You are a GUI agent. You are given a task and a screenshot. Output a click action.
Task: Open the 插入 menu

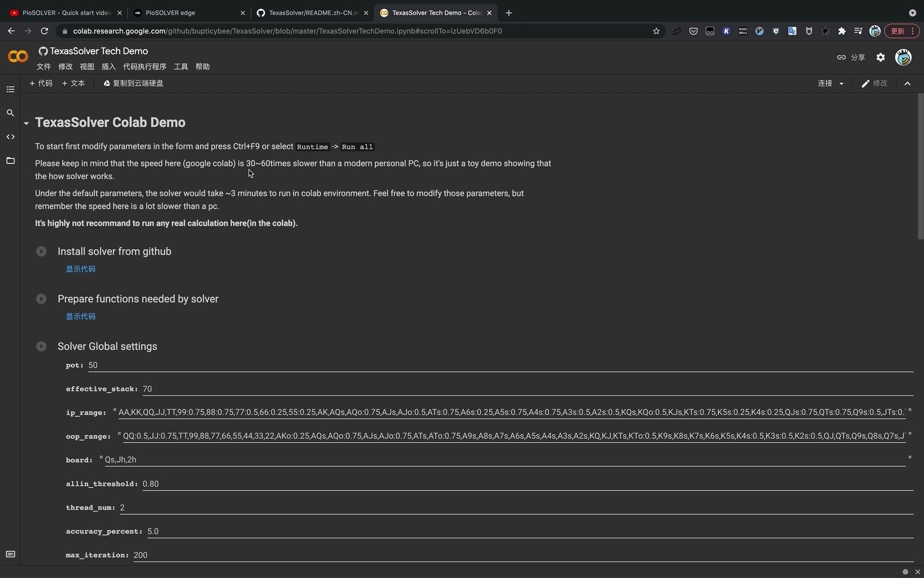(x=108, y=67)
